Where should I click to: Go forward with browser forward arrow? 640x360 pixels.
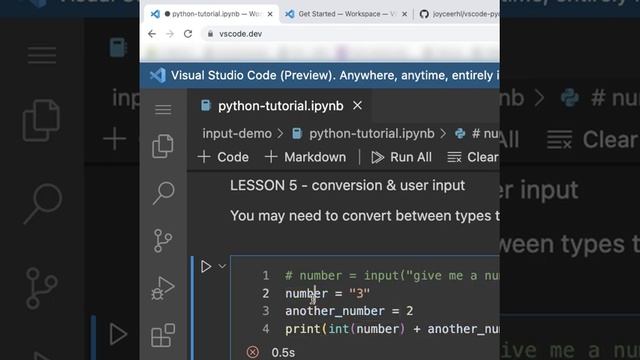pyautogui.click(x=170, y=34)
